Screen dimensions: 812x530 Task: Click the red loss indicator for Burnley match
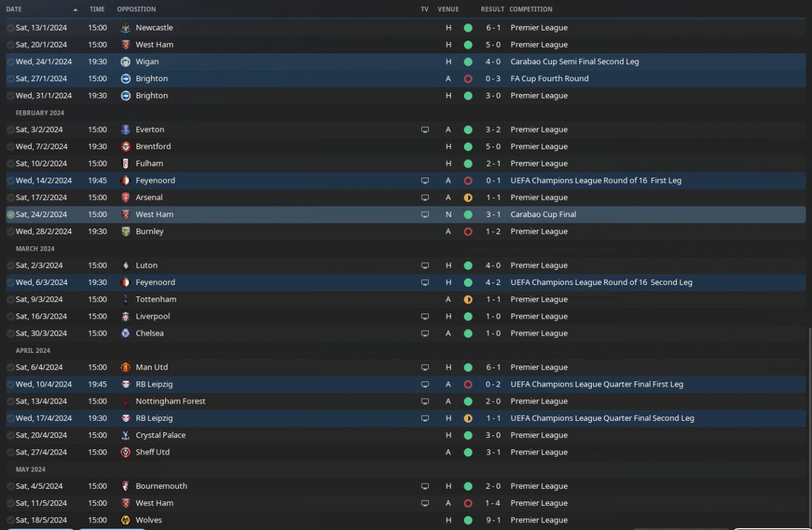[x=468, y=232]
